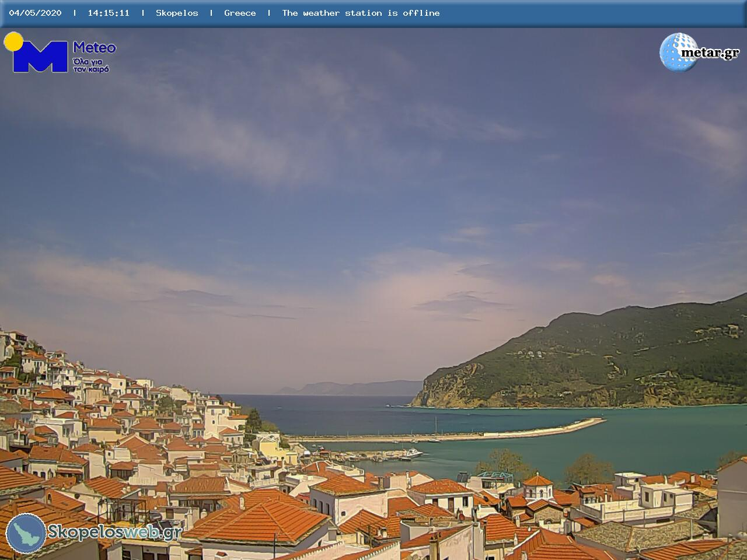Click 'The weather station is offline' message

coord(361,13)
